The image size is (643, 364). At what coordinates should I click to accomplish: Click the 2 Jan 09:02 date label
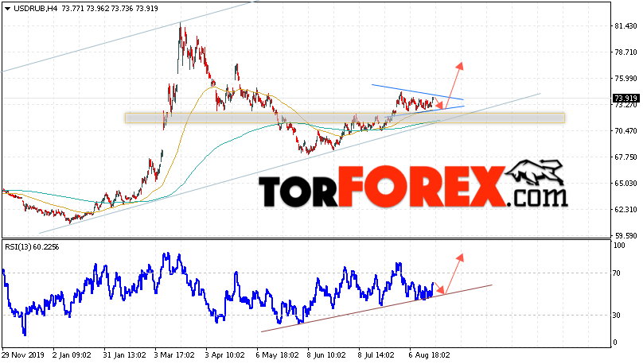pos(72,355)
